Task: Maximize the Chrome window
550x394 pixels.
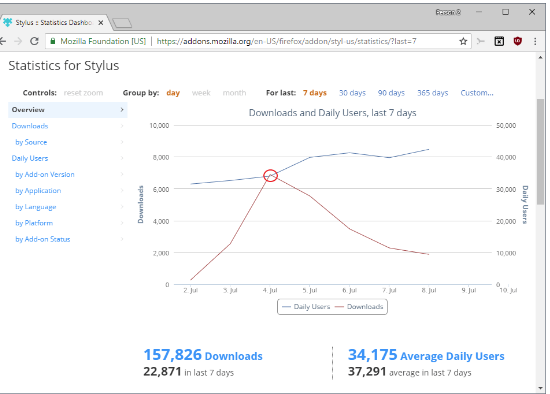Action: click(505, 12)
